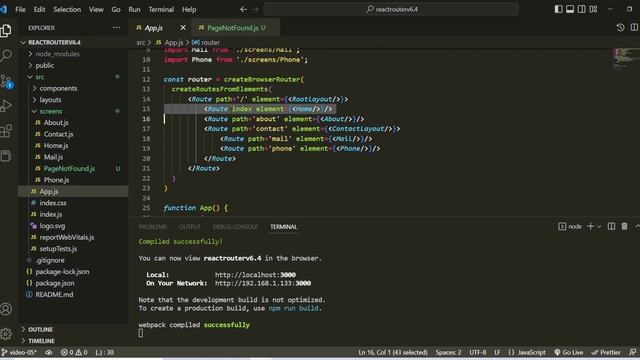Switch to PROBLEMS panel tab
This screenshot has width=640, height=360.
point(153,227)
